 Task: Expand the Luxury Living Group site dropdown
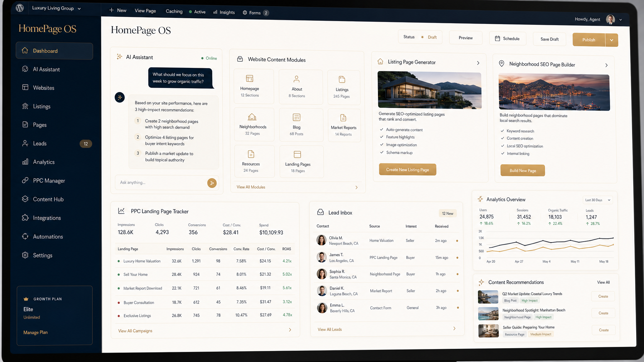click(57, 8)
